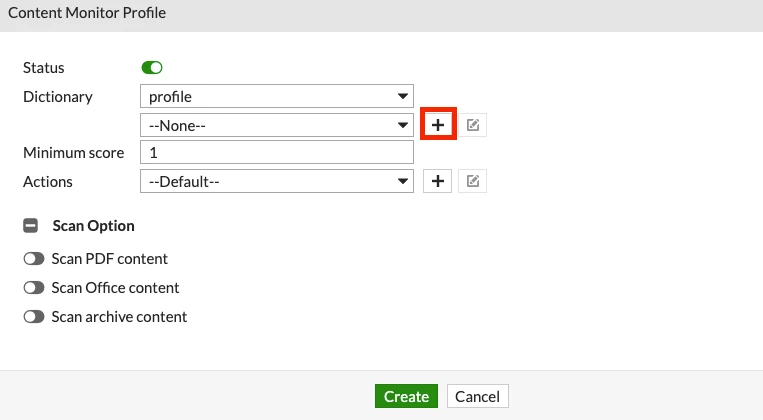The image size is (763, 420).
Task: Toggle the Status switch off
Action: coord(152,68)
